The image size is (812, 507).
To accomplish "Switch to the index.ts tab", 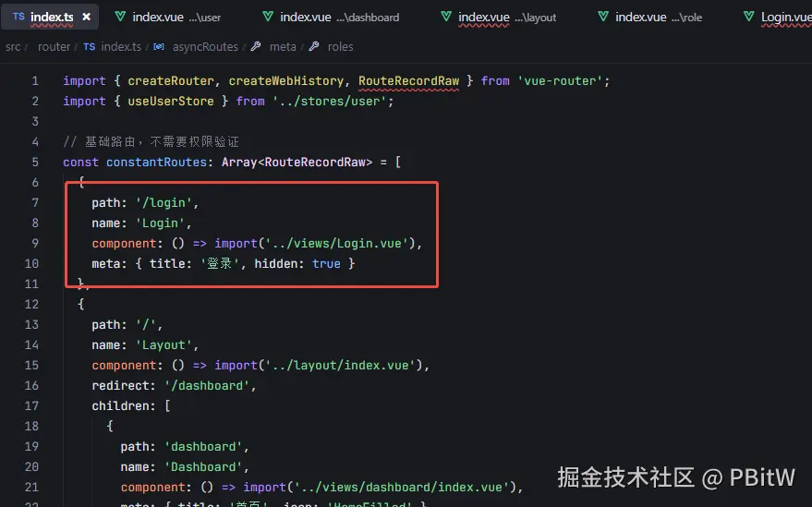I will 49,18.
